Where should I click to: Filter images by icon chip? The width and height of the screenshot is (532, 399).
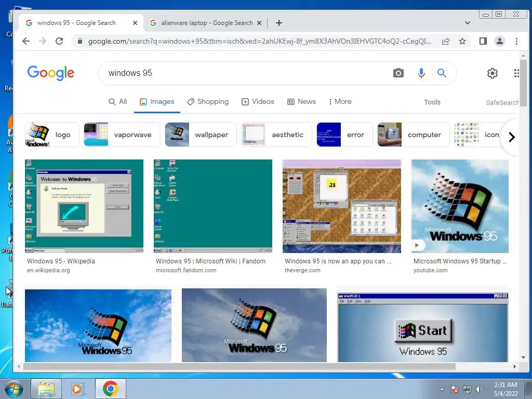tap(478, 135)
